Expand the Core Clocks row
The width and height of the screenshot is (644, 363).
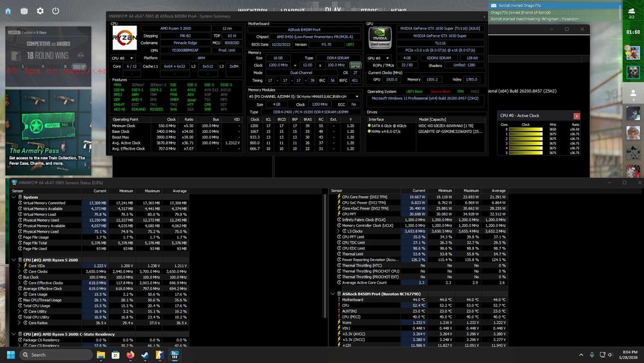coord(19,271)
